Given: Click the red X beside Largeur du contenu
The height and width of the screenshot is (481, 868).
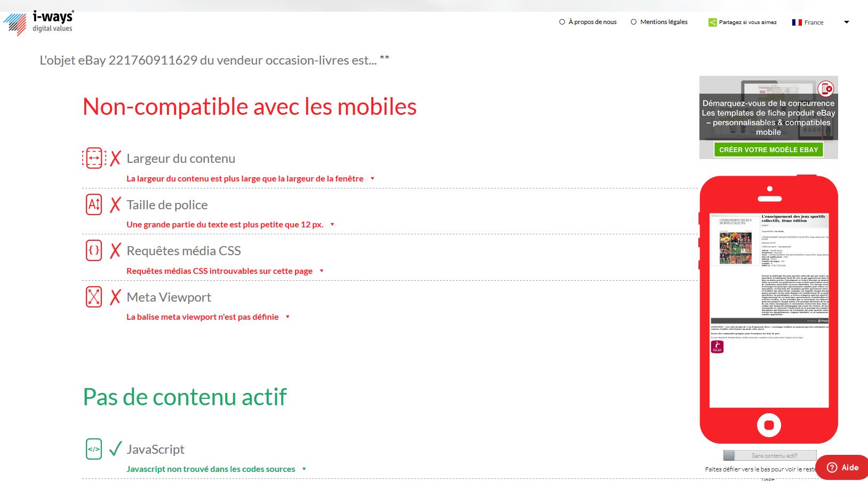Looking at the screenshot, I should coord(115,159).
